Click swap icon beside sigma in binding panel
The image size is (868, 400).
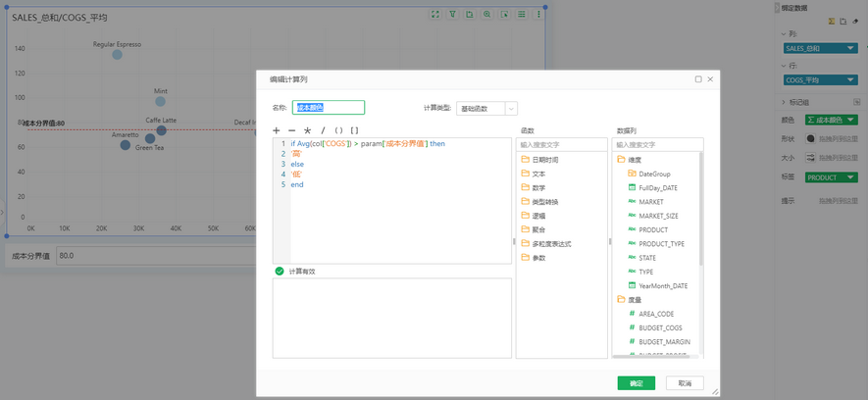click(843, 21)
